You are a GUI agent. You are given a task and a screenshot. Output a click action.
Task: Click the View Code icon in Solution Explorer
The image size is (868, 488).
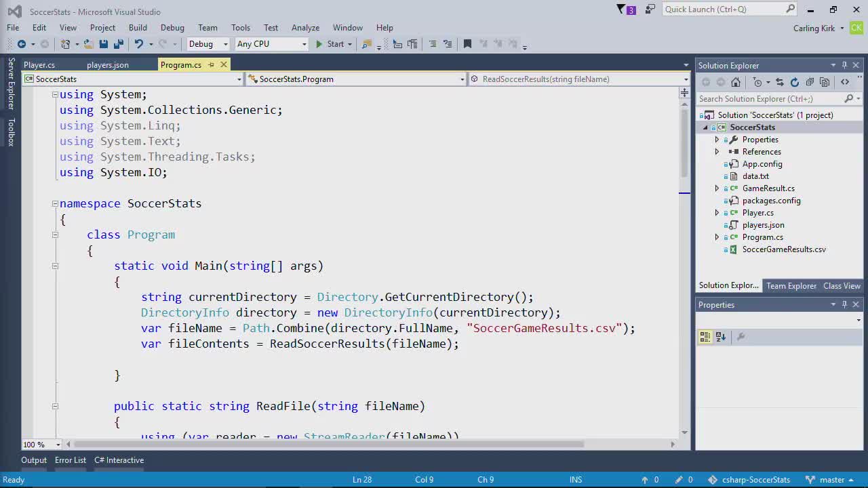click(x=845, y=82)
